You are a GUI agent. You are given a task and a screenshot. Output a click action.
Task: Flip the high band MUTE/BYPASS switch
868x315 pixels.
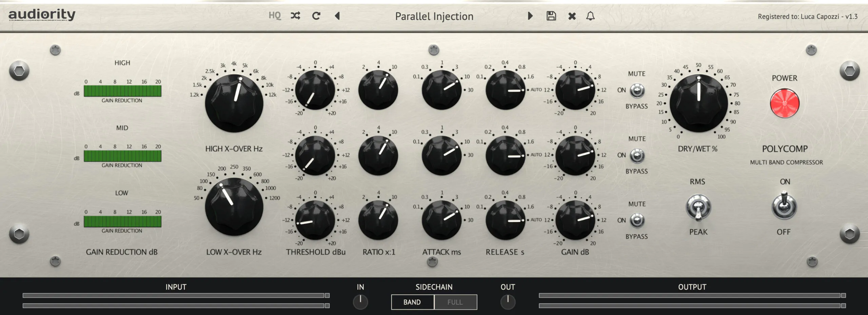[x=637, y=91]
